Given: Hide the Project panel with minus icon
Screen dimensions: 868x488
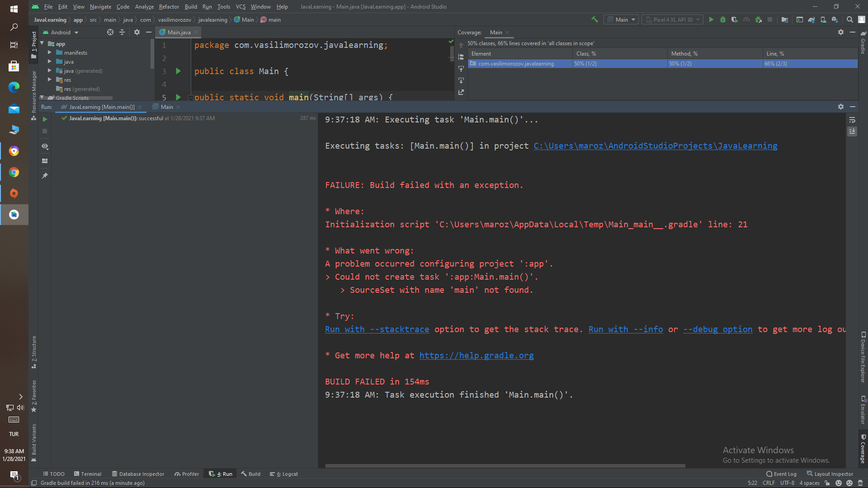Looking at the screenshot, I should pyautogui.click(x=149, y=32).
